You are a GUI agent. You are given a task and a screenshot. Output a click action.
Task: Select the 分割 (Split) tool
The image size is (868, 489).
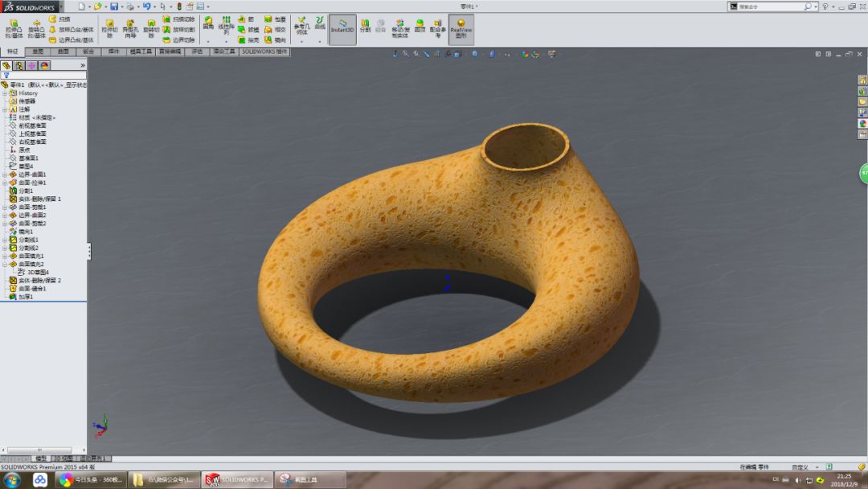[x=364, y=26]
